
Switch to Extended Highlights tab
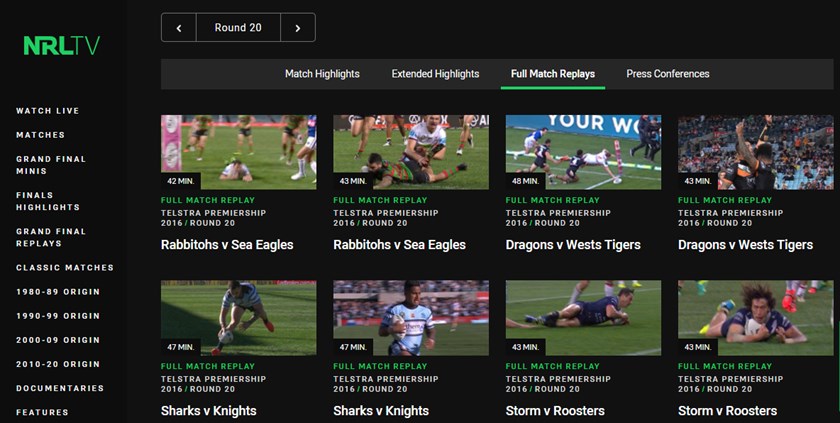435,74
